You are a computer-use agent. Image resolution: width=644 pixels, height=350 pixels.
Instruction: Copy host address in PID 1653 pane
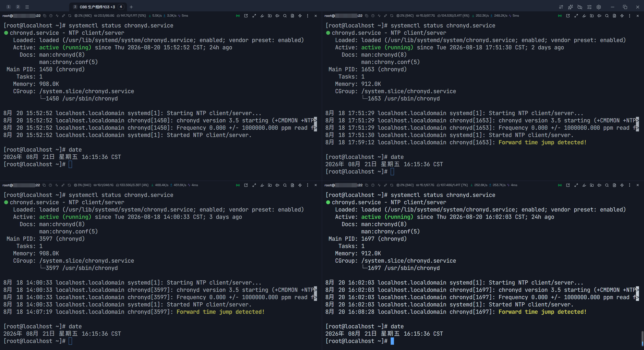coord(367,16)
